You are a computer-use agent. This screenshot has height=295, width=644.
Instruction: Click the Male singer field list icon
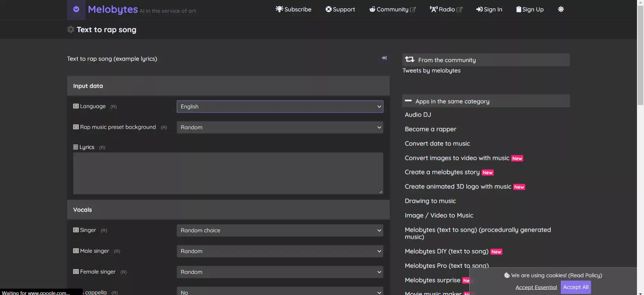pyautogui.click(x=76, y=251)
